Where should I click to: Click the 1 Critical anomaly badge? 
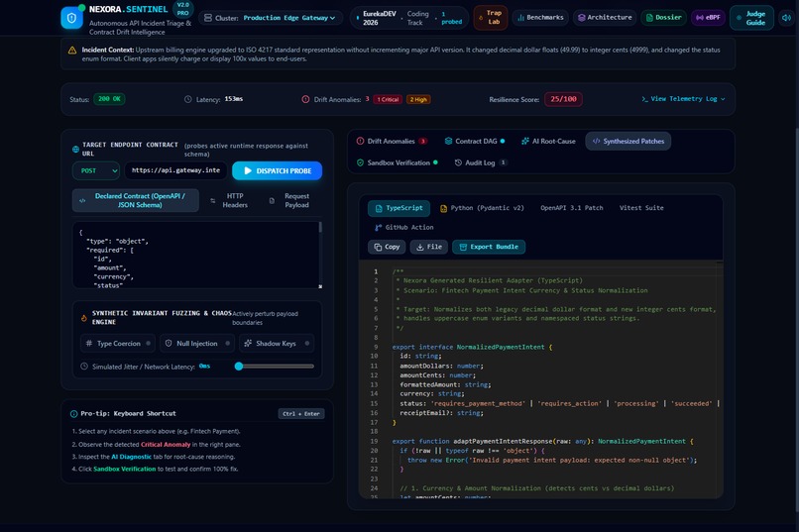(389, 99)
